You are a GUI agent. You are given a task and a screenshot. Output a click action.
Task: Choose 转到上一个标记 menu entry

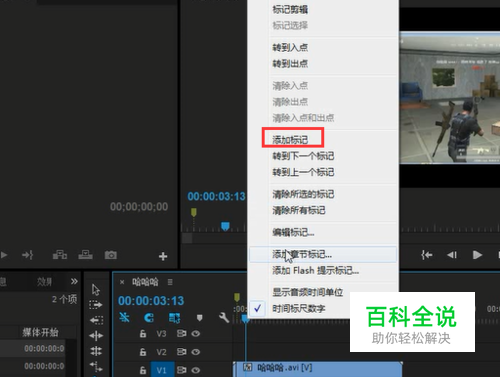point(303,172)
